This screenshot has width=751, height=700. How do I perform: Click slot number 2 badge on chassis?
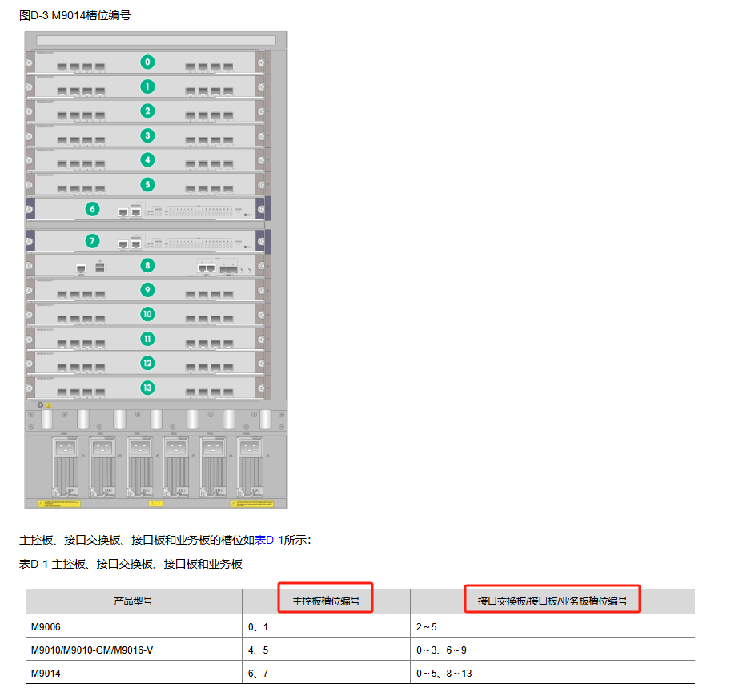click(x=147, y=111)
